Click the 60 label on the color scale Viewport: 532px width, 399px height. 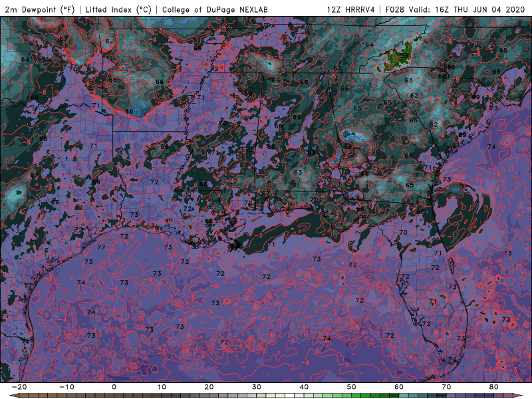(x=399, y=387)
